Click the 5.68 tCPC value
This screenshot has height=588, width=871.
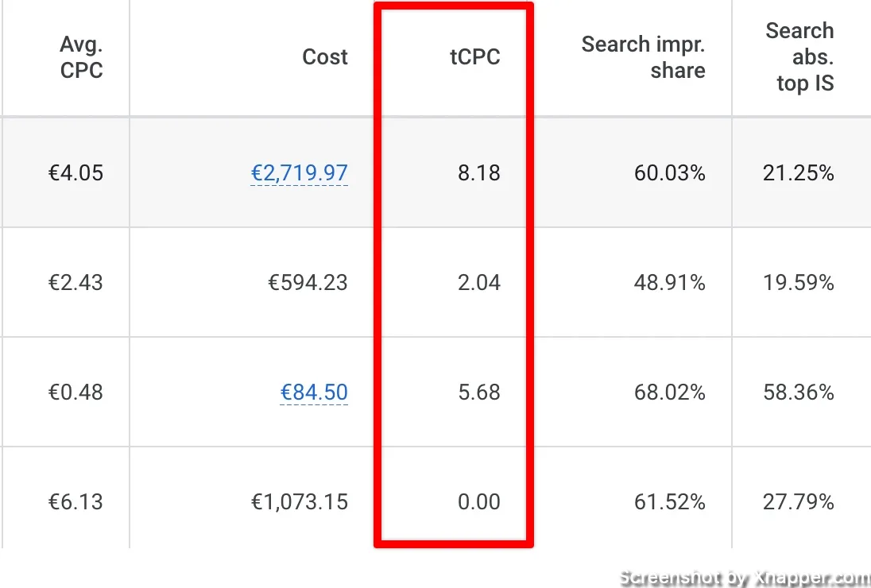coord(478,393)
